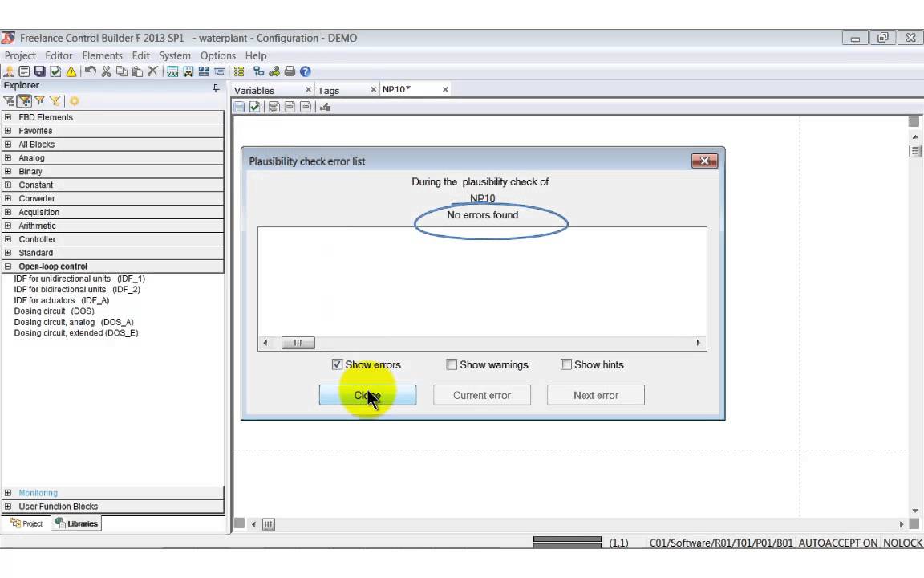
Task: Toggle the highlighted filter icon in Explorer
Action: (x=24, y=101)
